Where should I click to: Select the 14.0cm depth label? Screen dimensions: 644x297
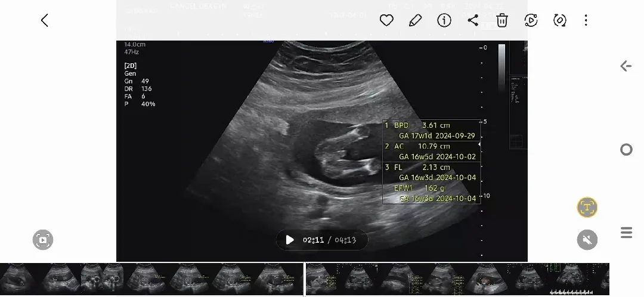135,44
